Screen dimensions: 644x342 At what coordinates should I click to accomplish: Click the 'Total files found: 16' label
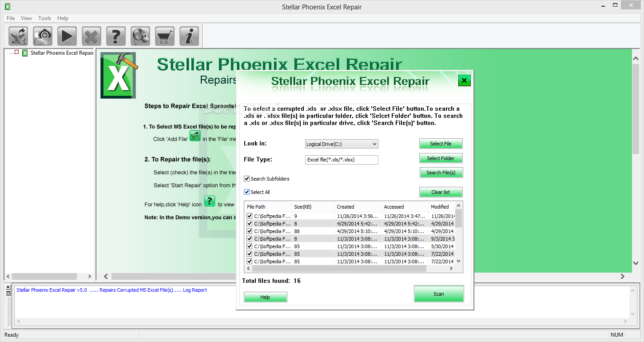coord(271,281)
